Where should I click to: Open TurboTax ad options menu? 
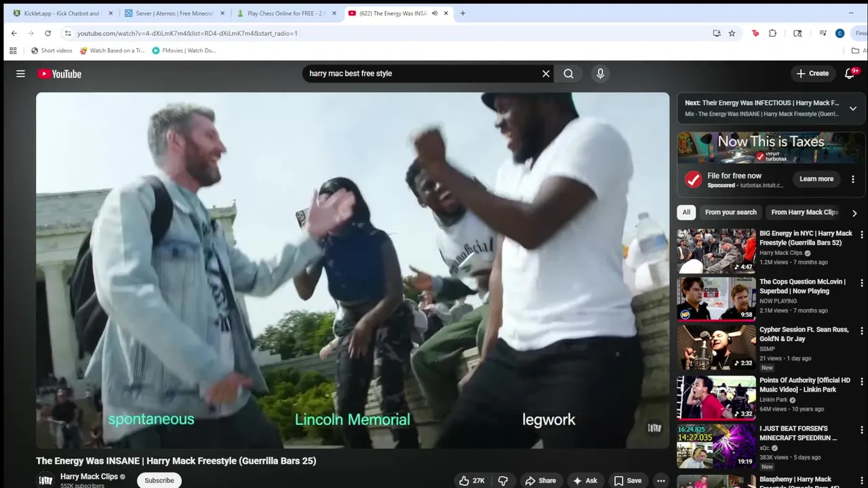(x=853, y=179)
